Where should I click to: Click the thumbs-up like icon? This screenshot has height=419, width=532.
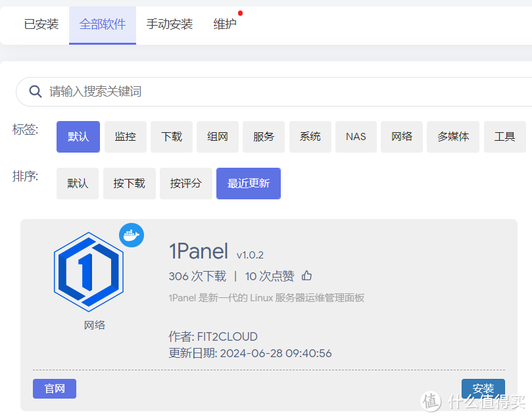(x=306, y=276)
